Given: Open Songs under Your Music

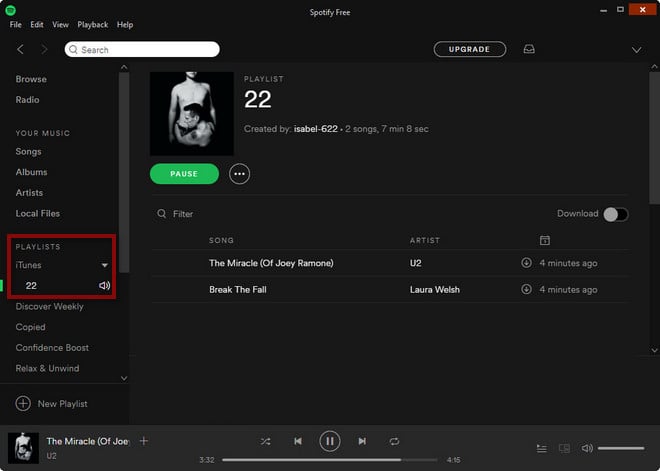Looking at the screenshot, I should coord(29,152).
